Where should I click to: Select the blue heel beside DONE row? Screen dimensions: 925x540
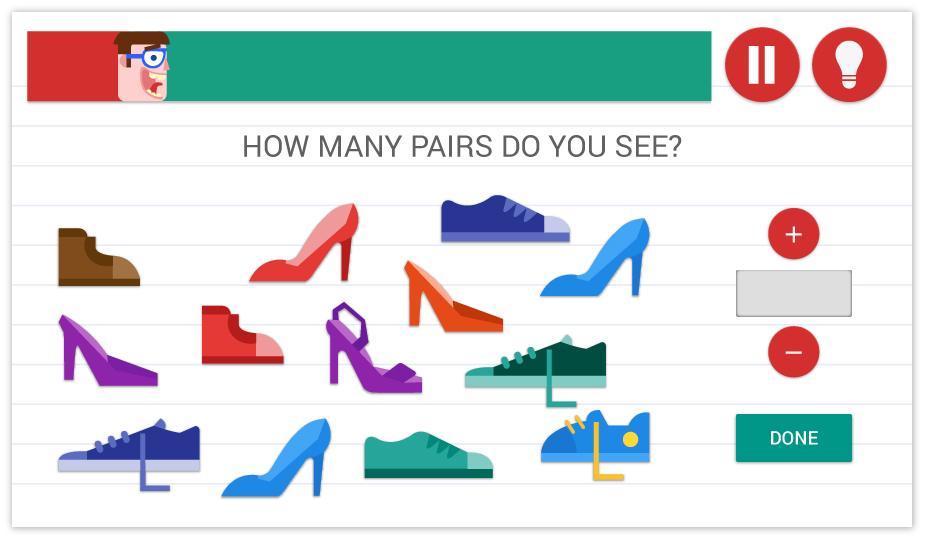(277, 457)
